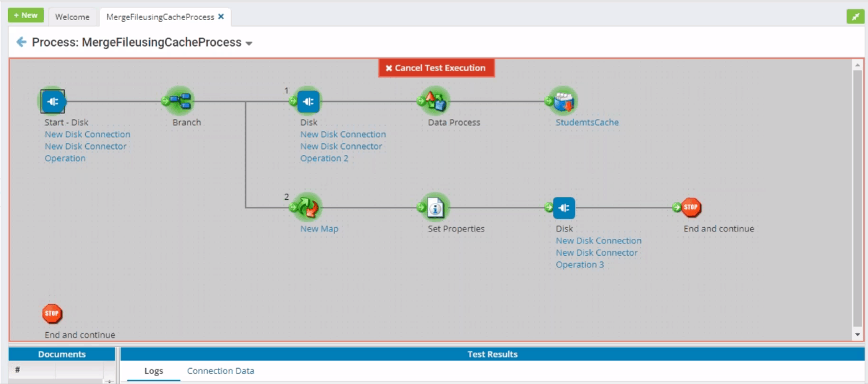Viewport: 868px width, 384px height.
Task: Click the canvas scroll down arrow
Action: tap(857, 334)
